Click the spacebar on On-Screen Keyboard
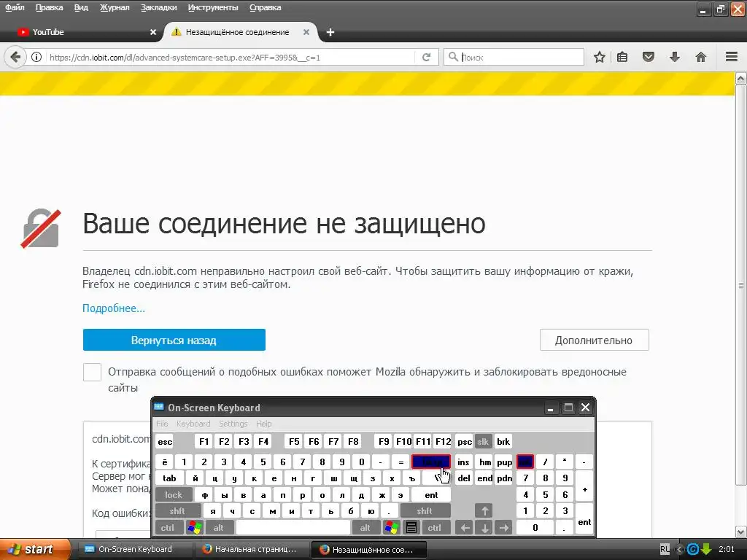747x560 pixels. 293,527
